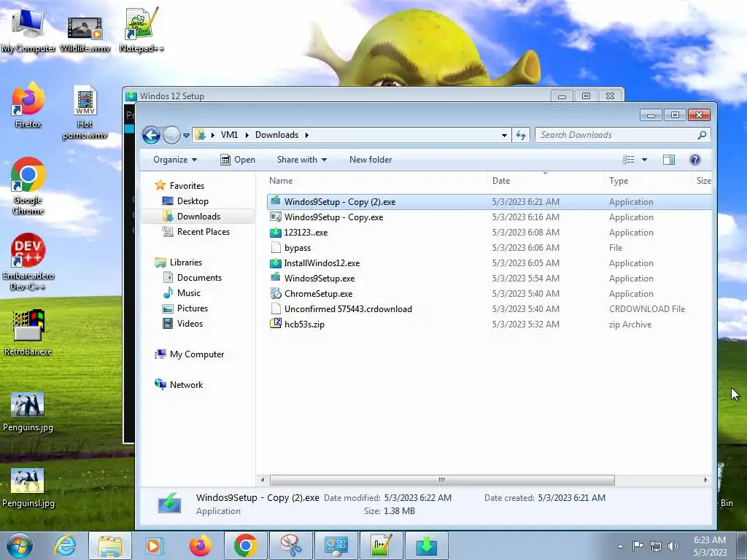Open Favorites in the navigation pane
This screenshot has width=747, height=560.
coord(187,186)
